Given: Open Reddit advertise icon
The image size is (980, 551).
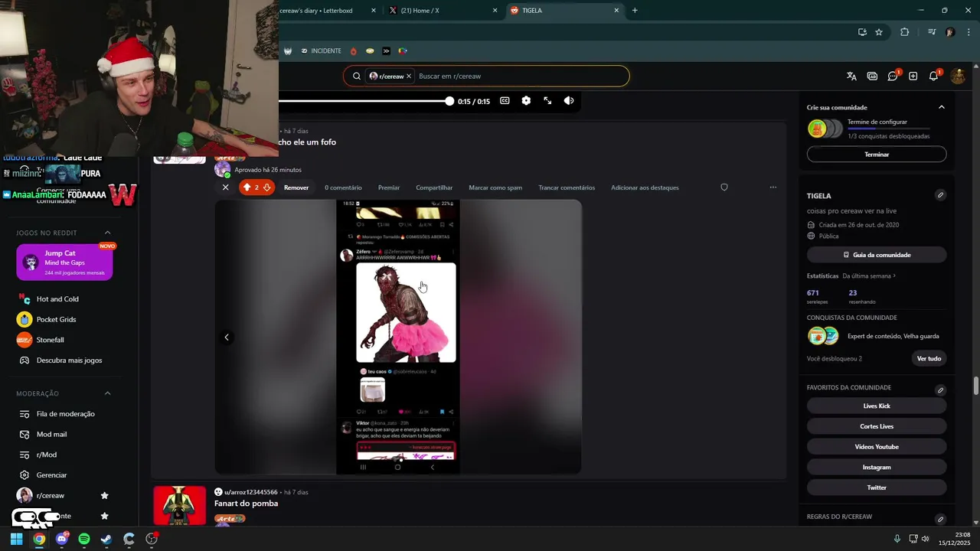Looking at the screenshot, I should coord(872,76).
